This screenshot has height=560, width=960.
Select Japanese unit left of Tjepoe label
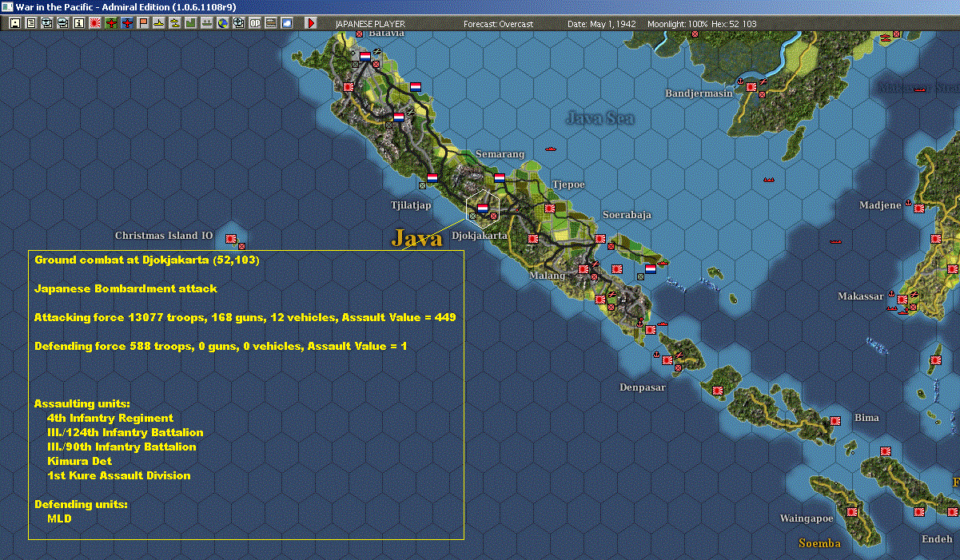tap(548, 208)
